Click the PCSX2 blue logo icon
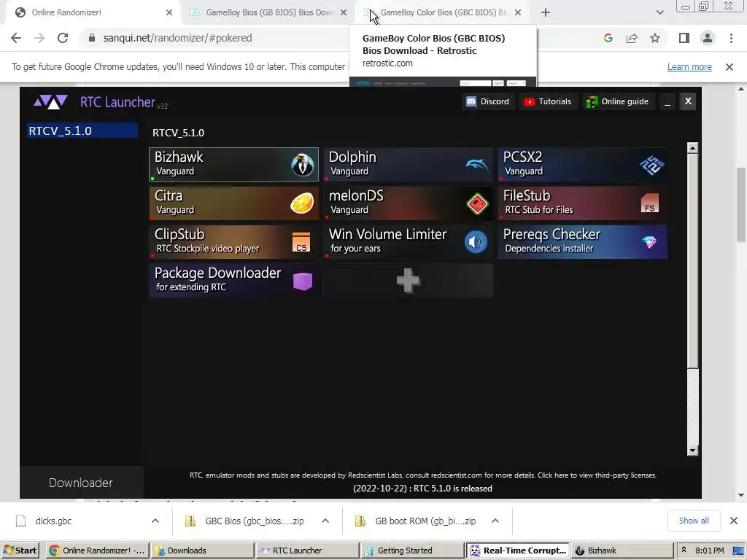Image resolution: width=747 pixels, height=560 pixels. click(651, 166)
